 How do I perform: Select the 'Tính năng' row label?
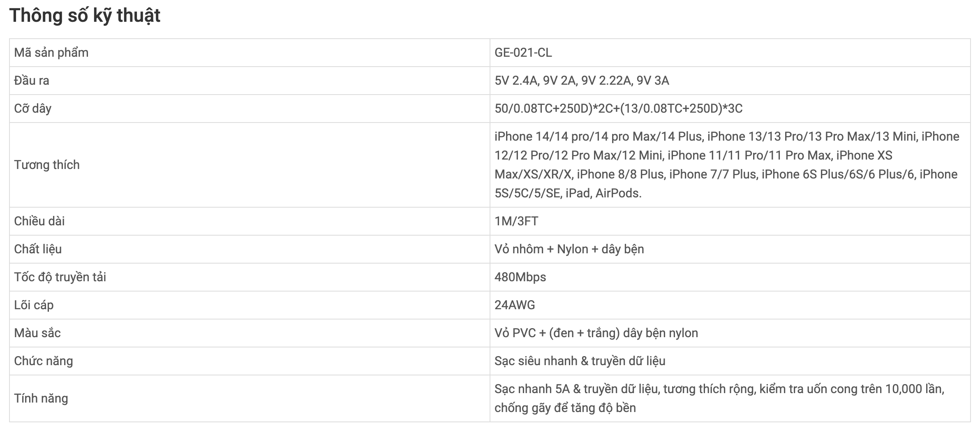coord(41,398)
